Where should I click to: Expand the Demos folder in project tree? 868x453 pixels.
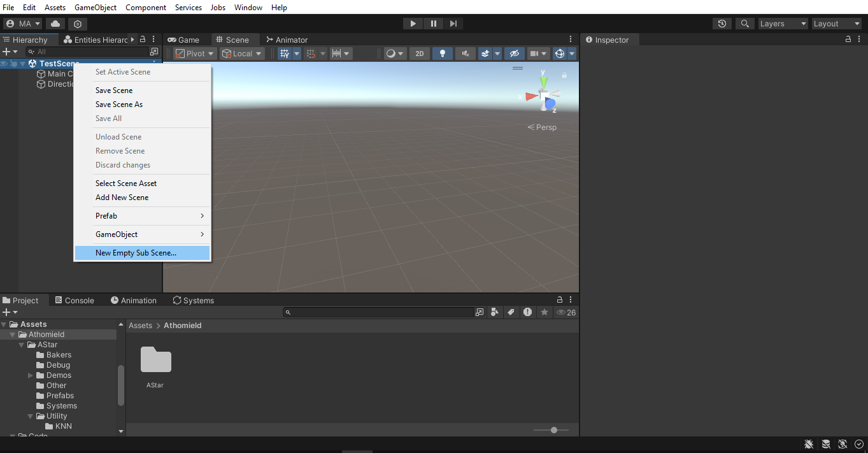point(31,375)
